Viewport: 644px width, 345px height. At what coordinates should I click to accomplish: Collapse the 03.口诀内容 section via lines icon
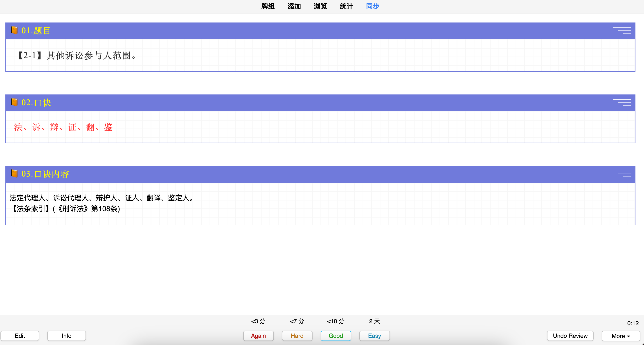tap(622, 174)
